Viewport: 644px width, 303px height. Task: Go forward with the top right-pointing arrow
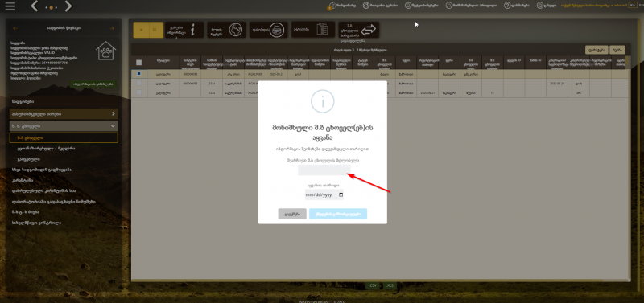tap(68, 6)
